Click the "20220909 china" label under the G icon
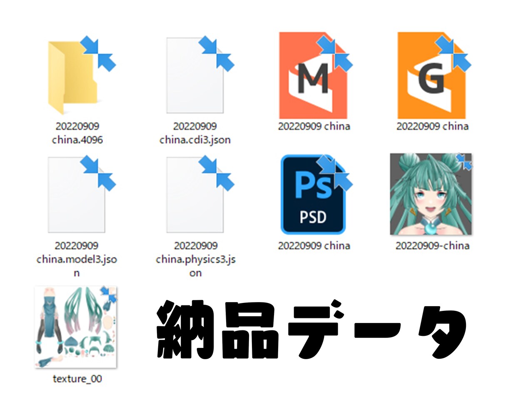Image resolution: width=508 pixels, height=420 pixels. [433, 126]
